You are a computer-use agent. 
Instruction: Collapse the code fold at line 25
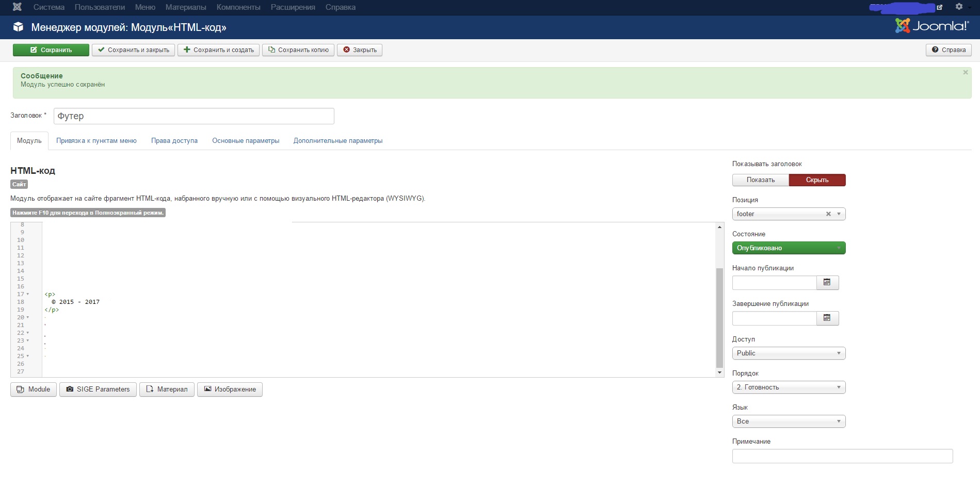tap(28, 356)
